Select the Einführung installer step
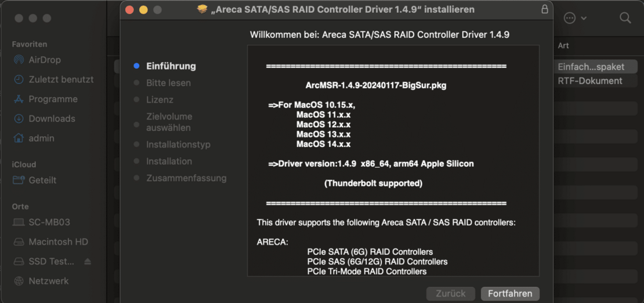644x303 pixels. point(171,66)
